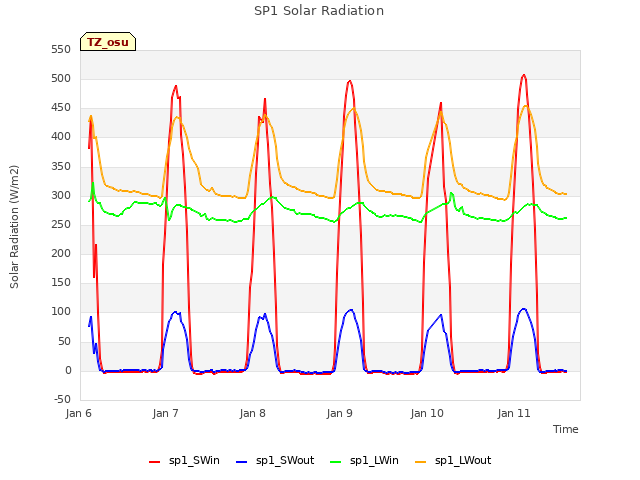Click the Solar Radiation (W/m2) axis title
This screenshot has height=480, width=640.
[14, 227]
